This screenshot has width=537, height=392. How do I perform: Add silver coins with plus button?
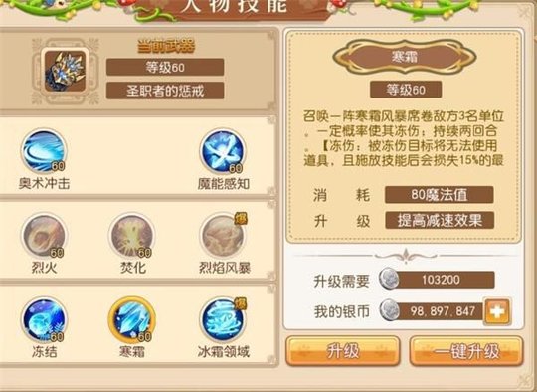tap(497, 311)
